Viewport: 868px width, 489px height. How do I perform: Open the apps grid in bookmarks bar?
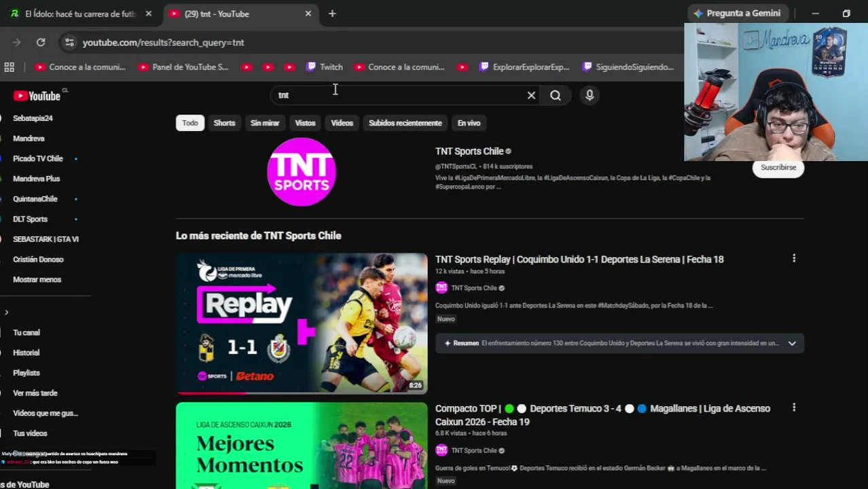click(x=10, y=67)
